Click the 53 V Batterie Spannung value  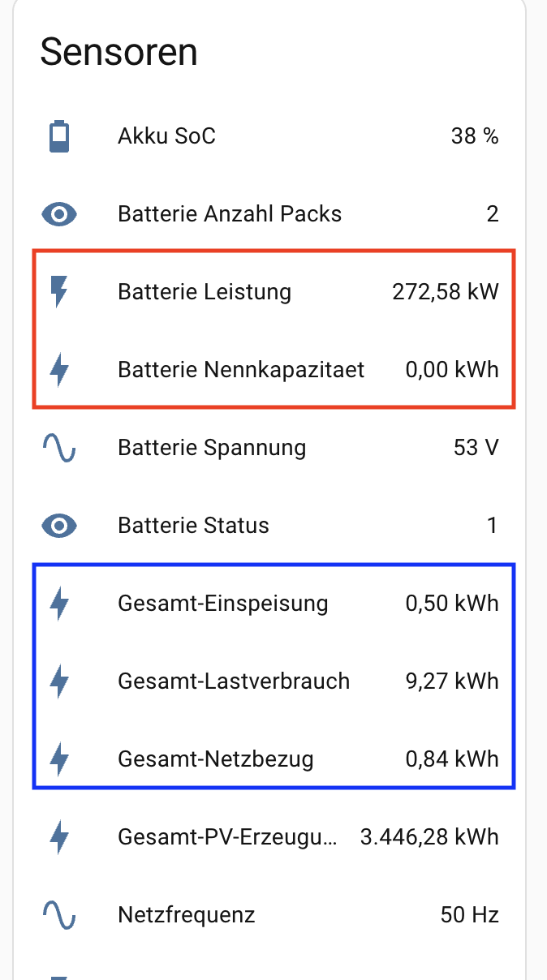476,448
